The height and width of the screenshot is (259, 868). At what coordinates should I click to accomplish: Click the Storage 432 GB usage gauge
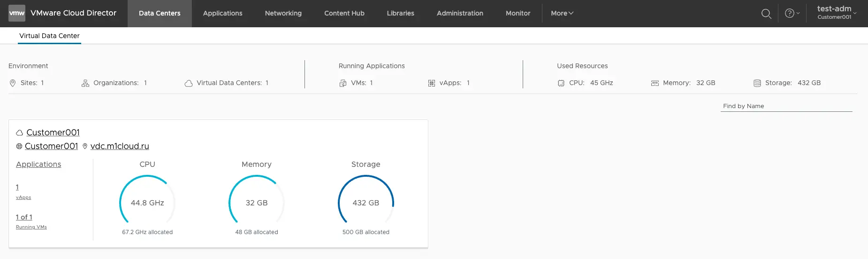click(366, 200)
